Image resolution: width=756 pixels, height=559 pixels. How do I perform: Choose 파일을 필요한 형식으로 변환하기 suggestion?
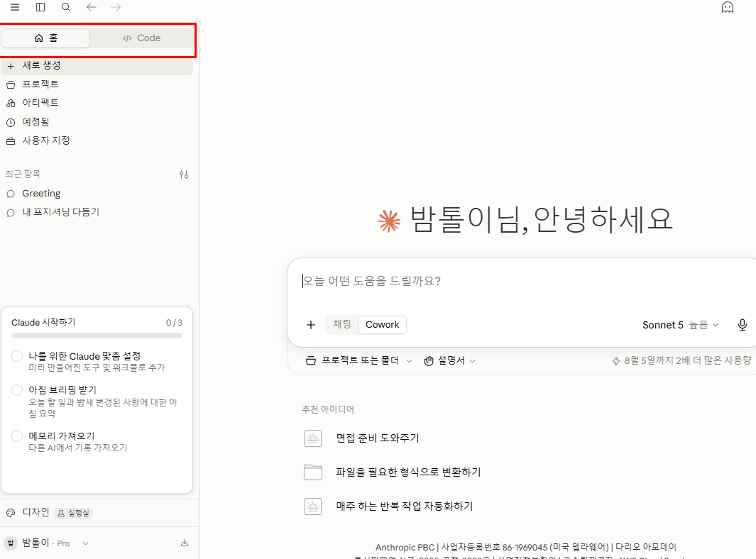pyautogui.click(x=408, y=472)
